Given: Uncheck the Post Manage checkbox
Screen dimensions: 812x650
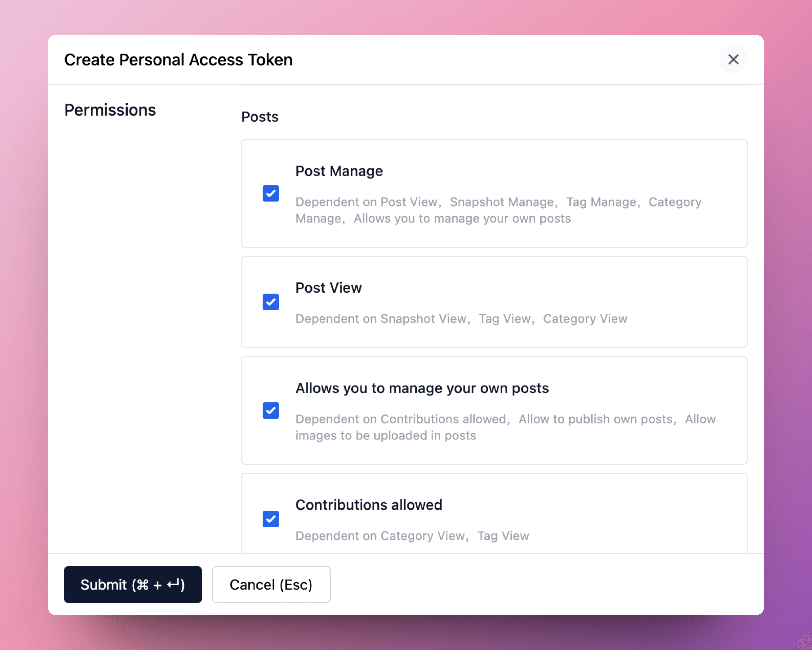Looking at the screenshot, I should (270, 193).
